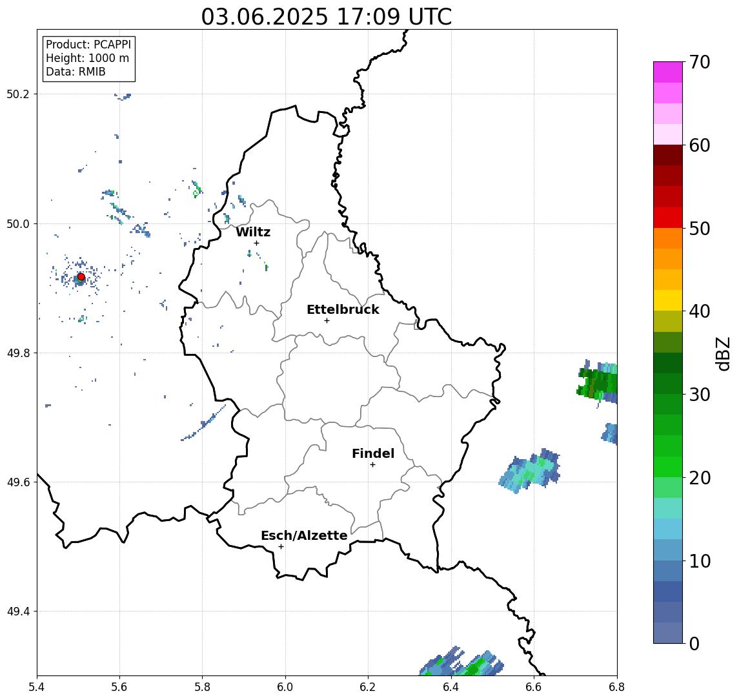Click the latitude 49.6 axis label
Screen dimensions: 739x700
click(x=18, y=482)
